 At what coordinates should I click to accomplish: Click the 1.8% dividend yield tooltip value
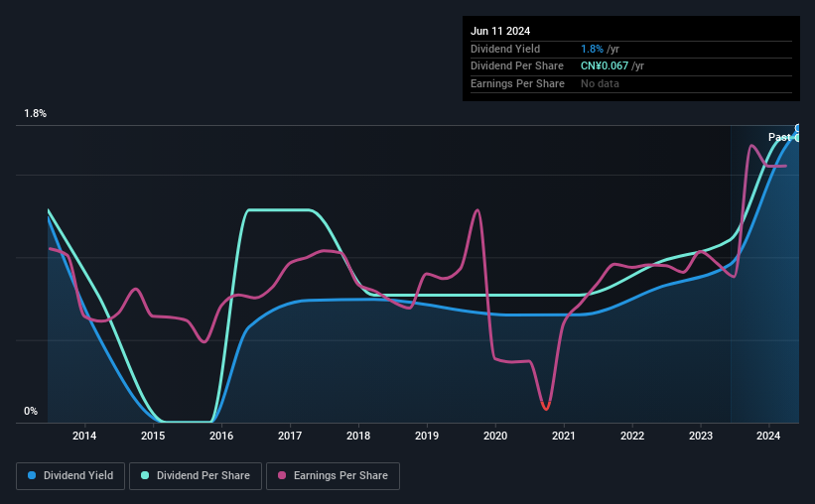592,49
